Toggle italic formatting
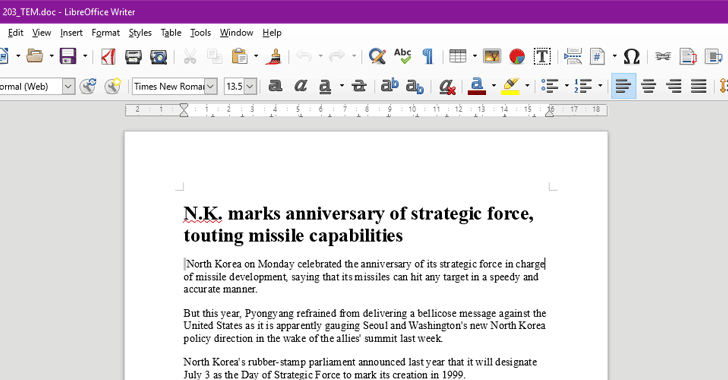728x380 pixels. pyautogui.click(x=301, y=86)
